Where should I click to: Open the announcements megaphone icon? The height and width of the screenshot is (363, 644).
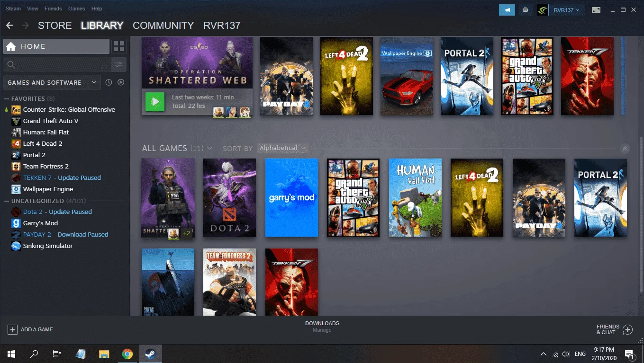click(507, 10)
